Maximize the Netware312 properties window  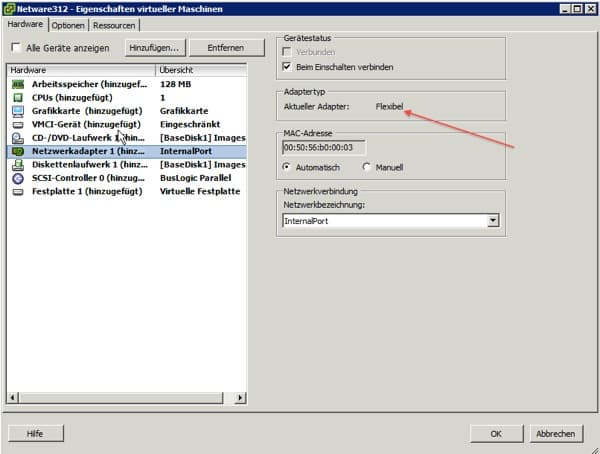click(x=577, y=8)
